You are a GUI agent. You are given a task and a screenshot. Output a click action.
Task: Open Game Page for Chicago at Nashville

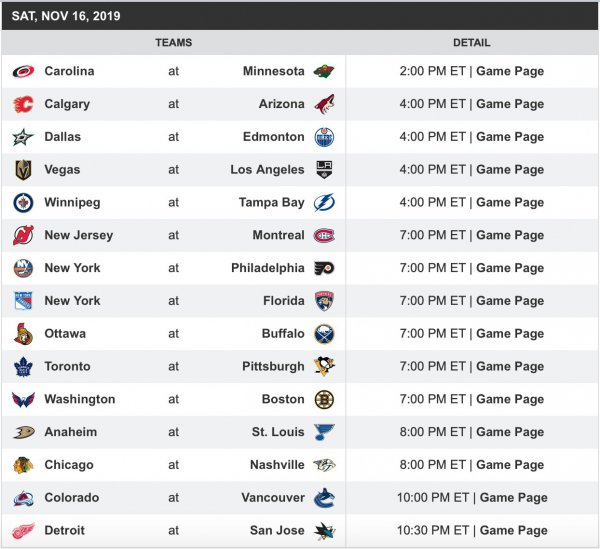click(510, 465)
